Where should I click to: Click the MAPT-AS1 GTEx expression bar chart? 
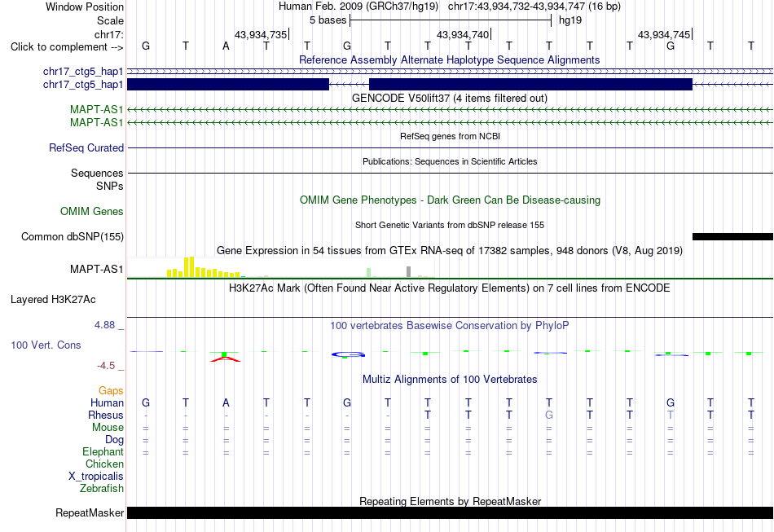click(x=280, y=267)
